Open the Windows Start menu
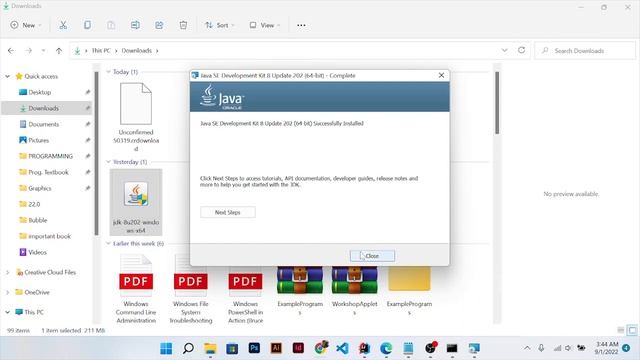 coord(166,348)
